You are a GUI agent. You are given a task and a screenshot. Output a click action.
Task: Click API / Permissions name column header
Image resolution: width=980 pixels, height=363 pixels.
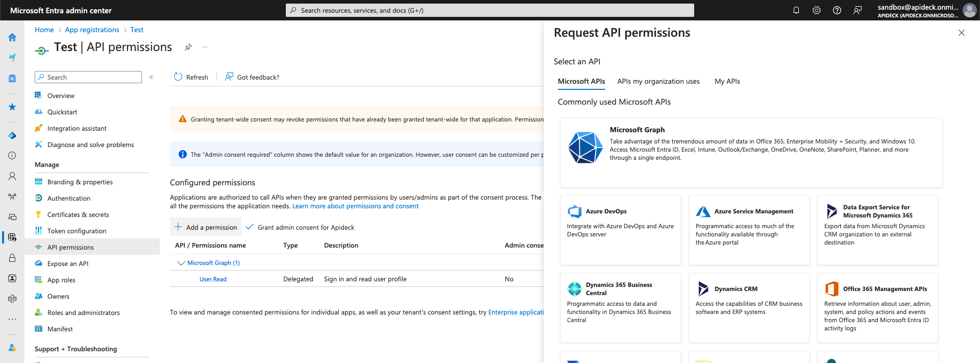tap(210, 246)
